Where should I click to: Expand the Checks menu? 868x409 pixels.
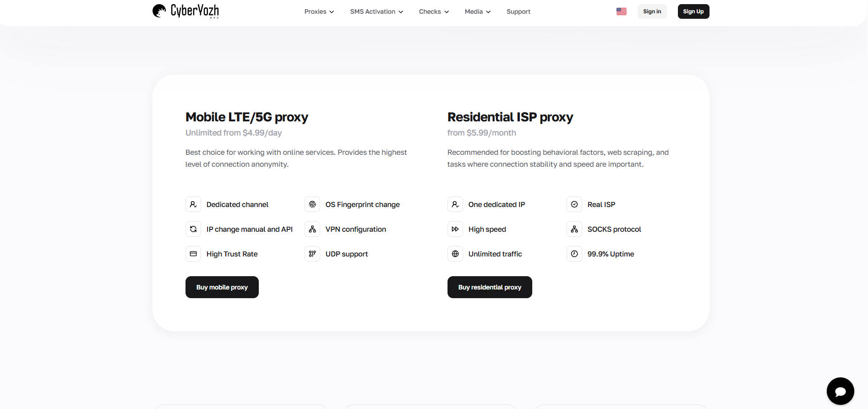tap(434, 11)
